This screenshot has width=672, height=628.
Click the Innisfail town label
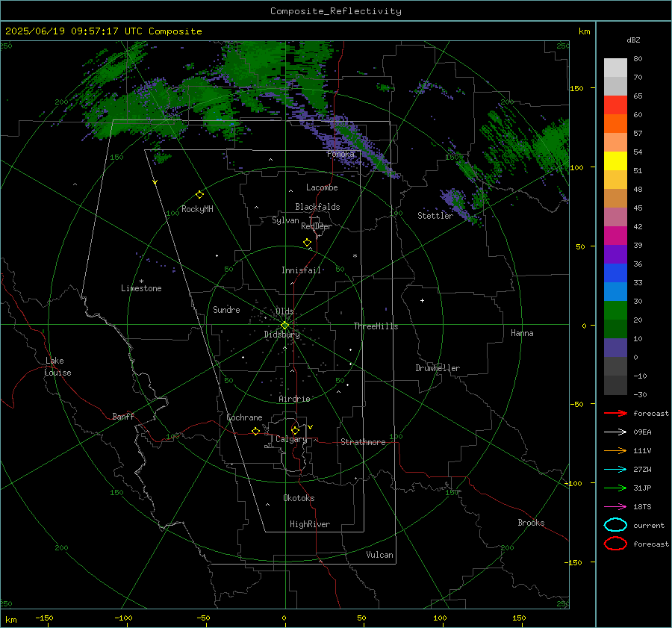pos(301,270)
